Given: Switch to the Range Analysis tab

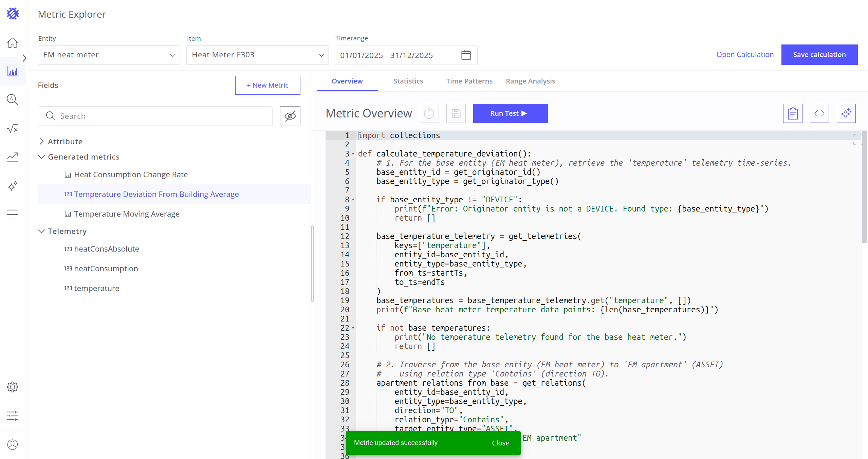Looking at the screenshot, I should [530, 81].
